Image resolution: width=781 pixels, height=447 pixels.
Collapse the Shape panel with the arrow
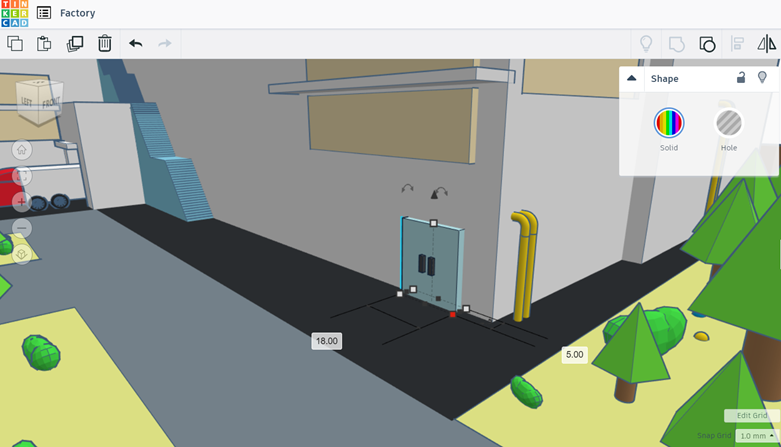(x=632, y=78)
